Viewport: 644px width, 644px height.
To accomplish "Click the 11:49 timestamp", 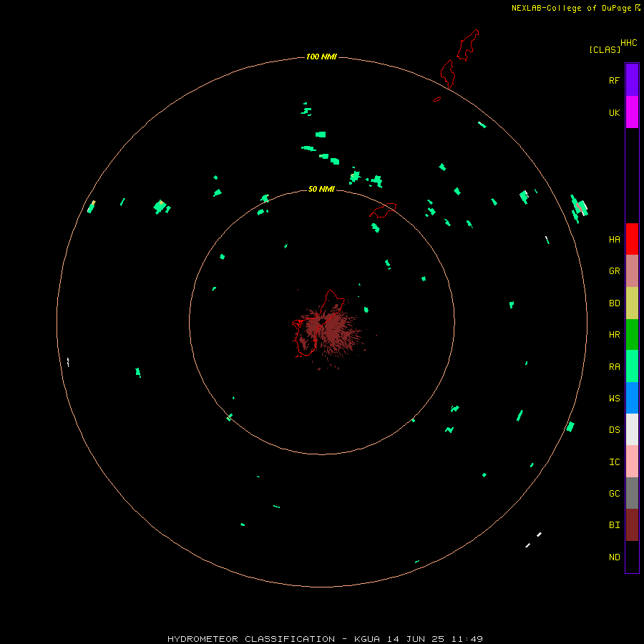I will [467, 639].
